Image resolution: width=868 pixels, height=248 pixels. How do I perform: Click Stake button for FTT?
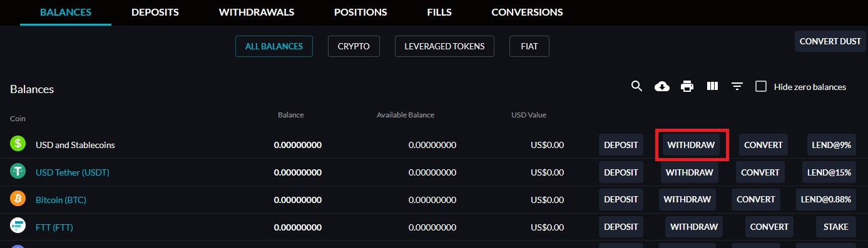point(836,227)
